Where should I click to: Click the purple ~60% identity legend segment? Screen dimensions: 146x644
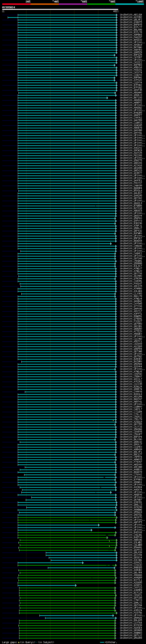(73, 4)
